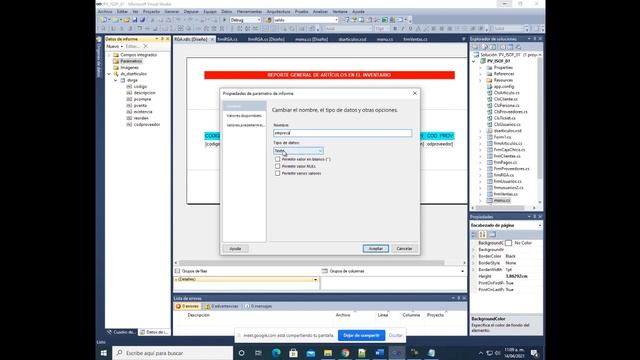Viewport: 640px width, 360px height.
Task: Check 'Permitir valor NULL' checkbox
Action: click(278, 166)
